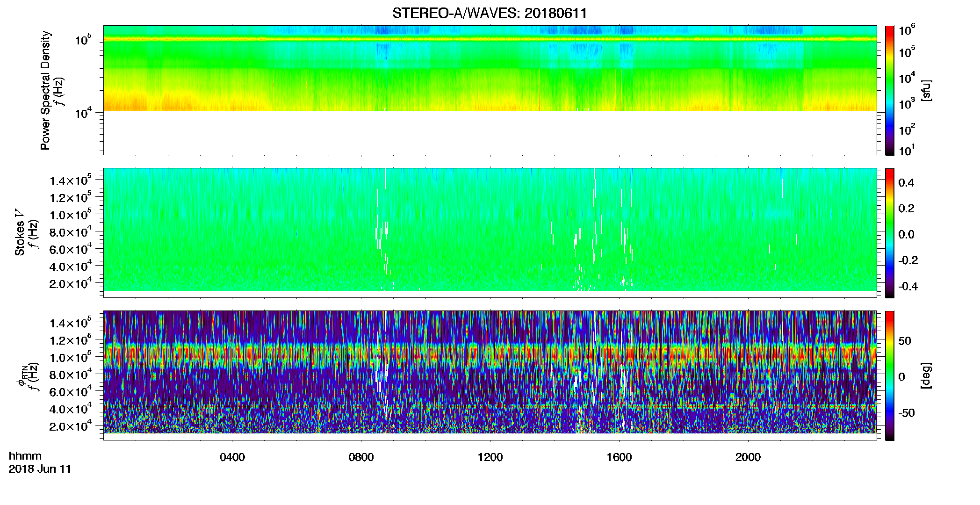Select the 50 label on deg colorbar

[905, 341]
